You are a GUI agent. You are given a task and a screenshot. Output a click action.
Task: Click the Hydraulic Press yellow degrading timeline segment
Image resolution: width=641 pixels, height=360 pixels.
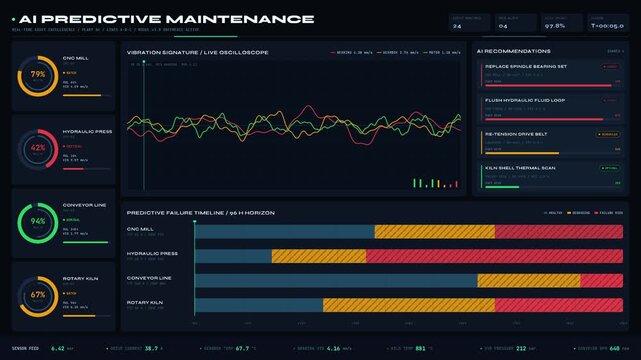point(319,256)
